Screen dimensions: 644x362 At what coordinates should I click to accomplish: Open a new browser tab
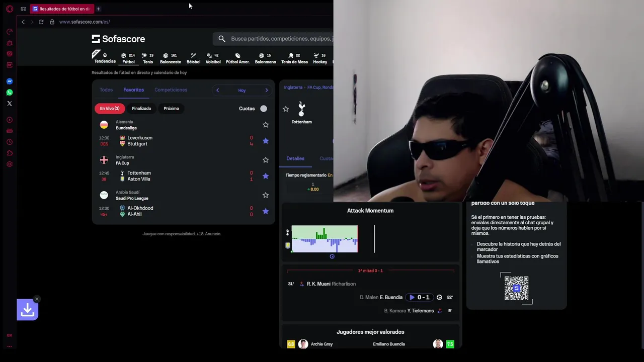tap(98, 9)
